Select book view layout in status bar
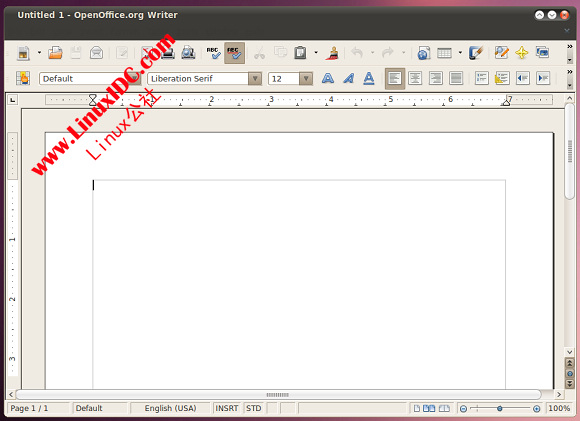Screen dimensions: 580x421 click(444, 408)
